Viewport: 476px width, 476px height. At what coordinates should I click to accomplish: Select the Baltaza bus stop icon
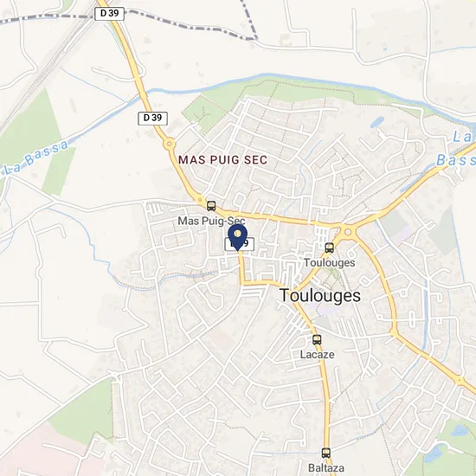pos(325,453)
